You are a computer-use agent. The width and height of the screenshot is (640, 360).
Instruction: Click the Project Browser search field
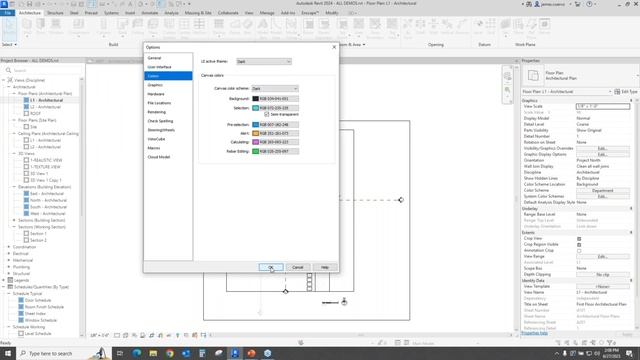point(43,70)
